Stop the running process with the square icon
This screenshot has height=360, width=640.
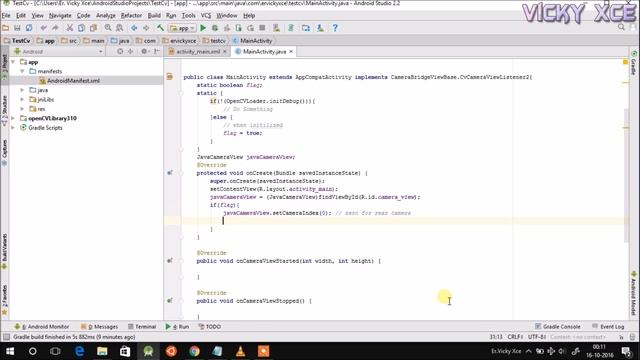click(262, 28)
